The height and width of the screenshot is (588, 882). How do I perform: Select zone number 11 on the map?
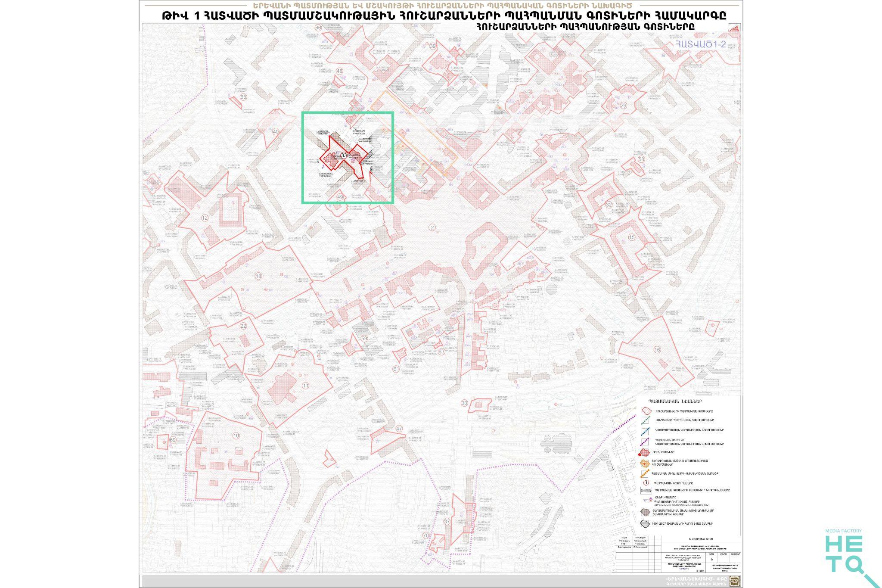pos(306,386)
